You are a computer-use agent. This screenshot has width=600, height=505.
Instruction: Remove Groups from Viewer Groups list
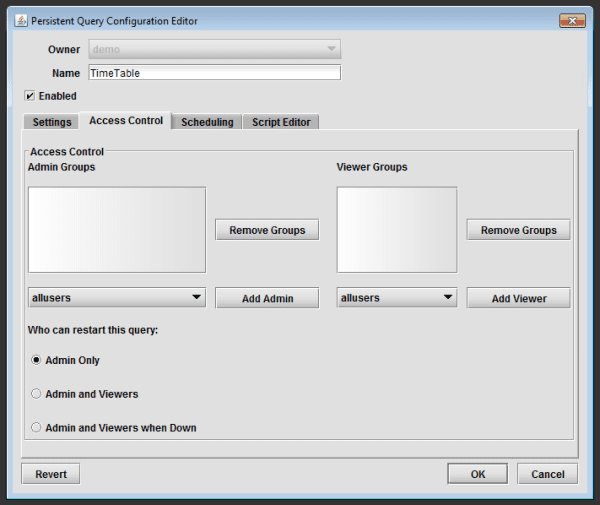coord(518,230)
